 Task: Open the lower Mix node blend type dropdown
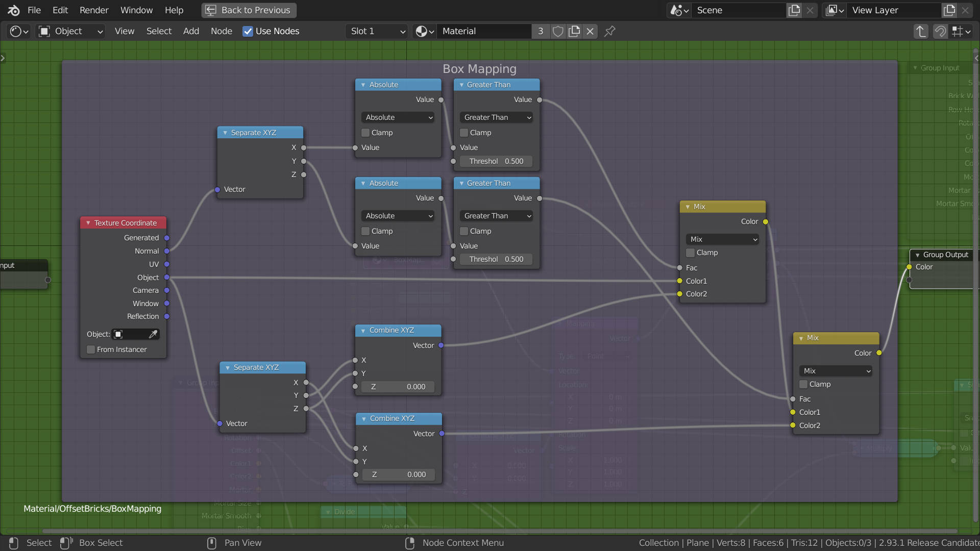[x=836, y=371]
